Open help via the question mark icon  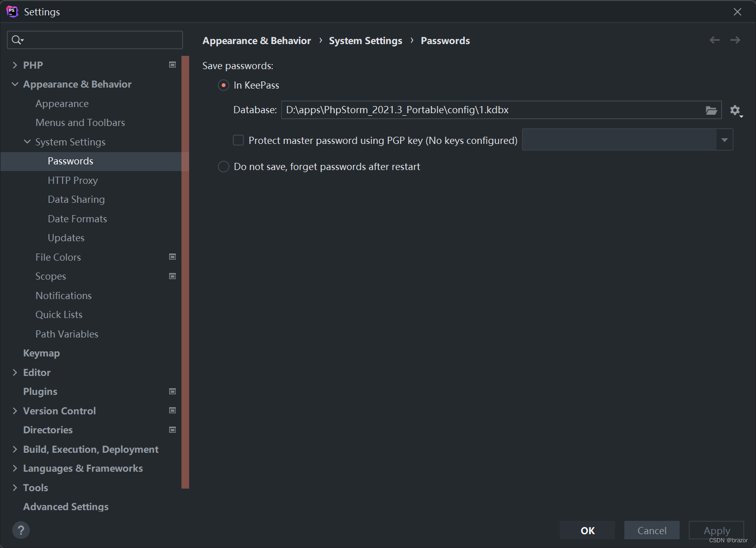coord(21,530)
